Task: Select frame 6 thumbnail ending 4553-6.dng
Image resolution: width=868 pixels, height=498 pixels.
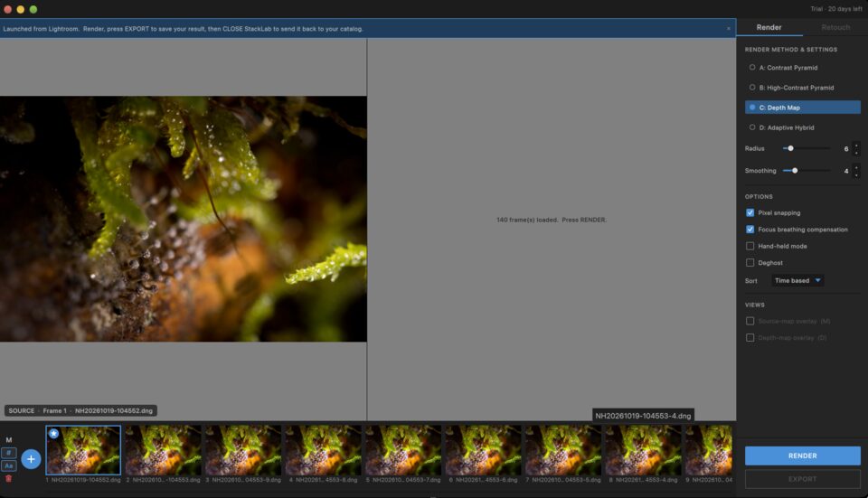Action: pyautogui.click(x=483, y=450)
